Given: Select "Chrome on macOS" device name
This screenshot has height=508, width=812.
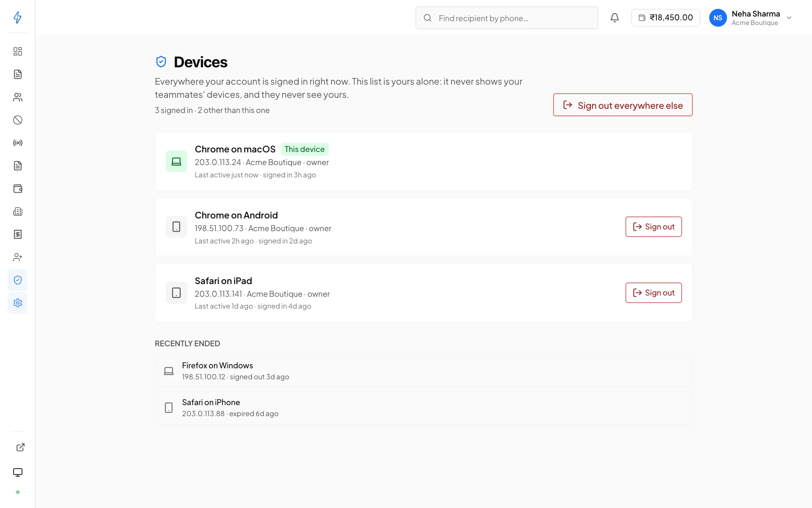Looking at the screenshot, I should pyautogui.click(x=235, y=149).
